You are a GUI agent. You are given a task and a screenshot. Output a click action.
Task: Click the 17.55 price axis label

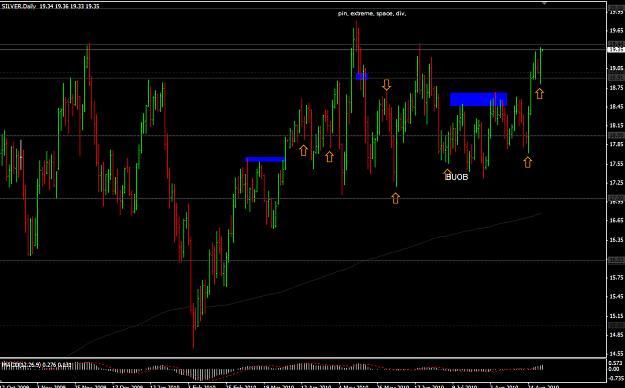tap(616, 163)
